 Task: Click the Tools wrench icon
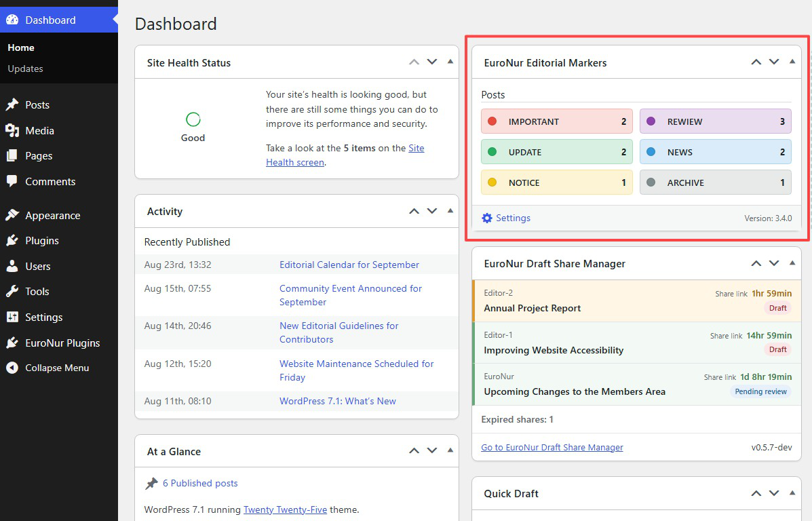click(12, 292)
